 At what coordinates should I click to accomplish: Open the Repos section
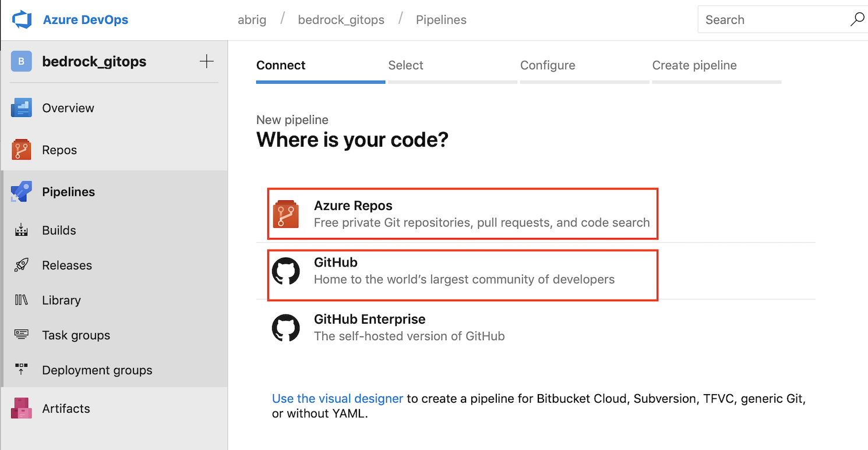pyautogui.click(x=59, y=150)
